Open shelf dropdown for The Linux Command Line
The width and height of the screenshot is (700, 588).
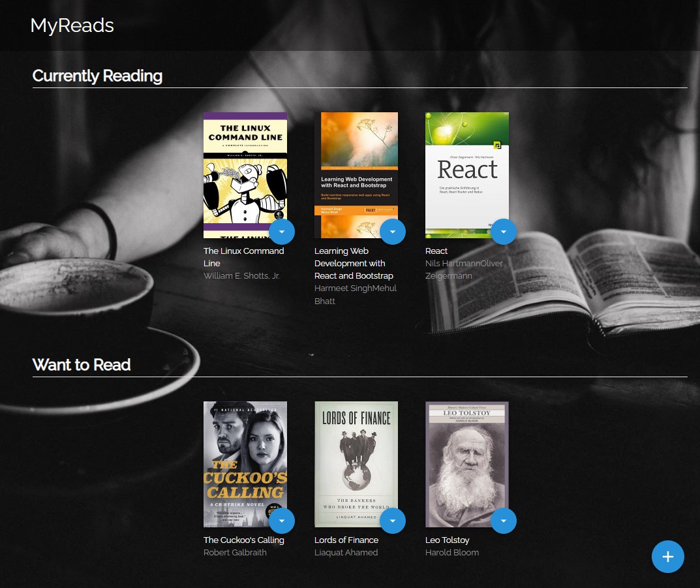282,232
